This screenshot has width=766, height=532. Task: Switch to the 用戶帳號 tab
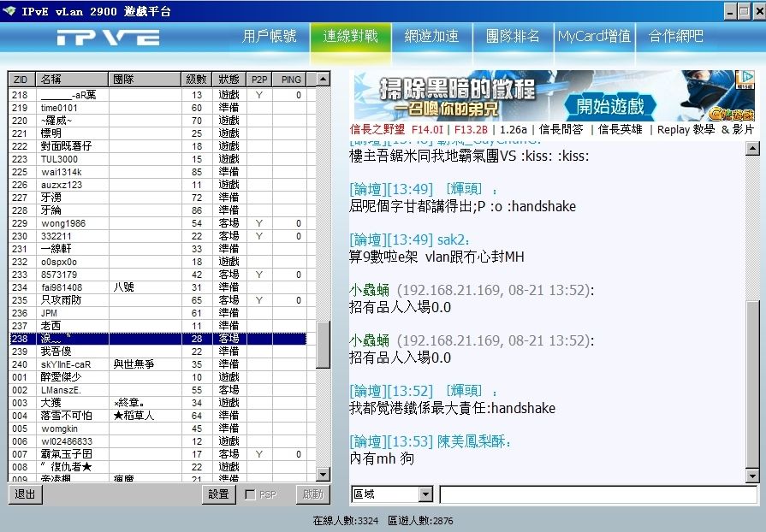tap(270, 37)
